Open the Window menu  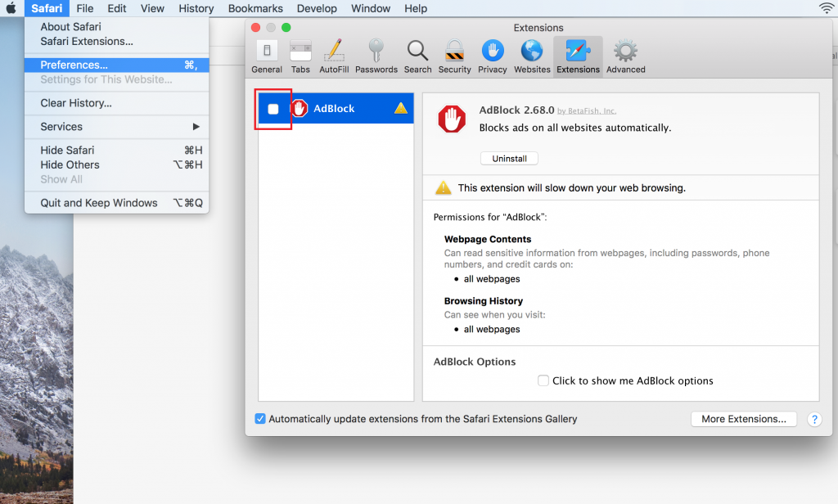(371, 8)
